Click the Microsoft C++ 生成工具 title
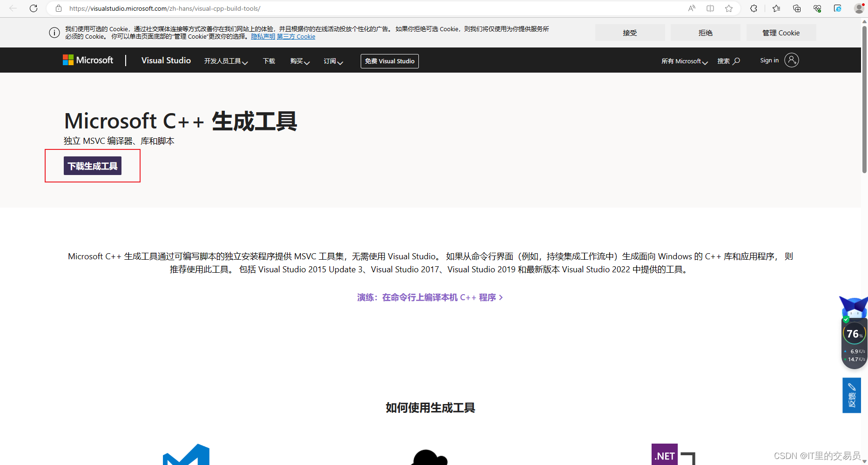The image size is (868, 465). tap(181, 121)
